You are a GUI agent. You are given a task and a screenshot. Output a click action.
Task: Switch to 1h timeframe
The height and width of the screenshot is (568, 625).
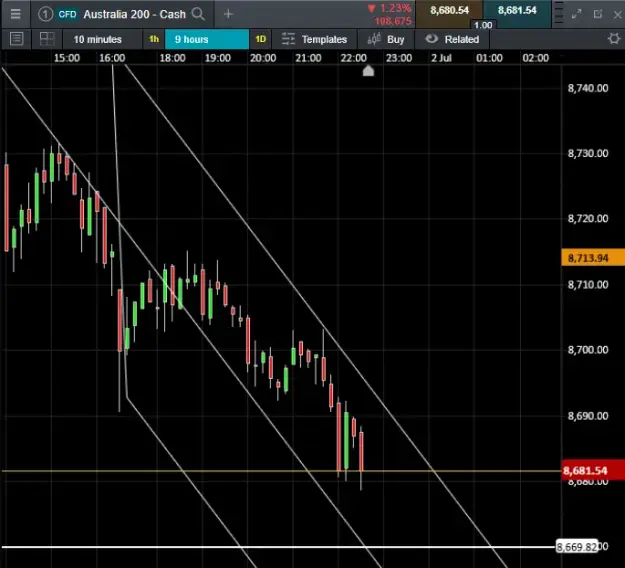154,39
